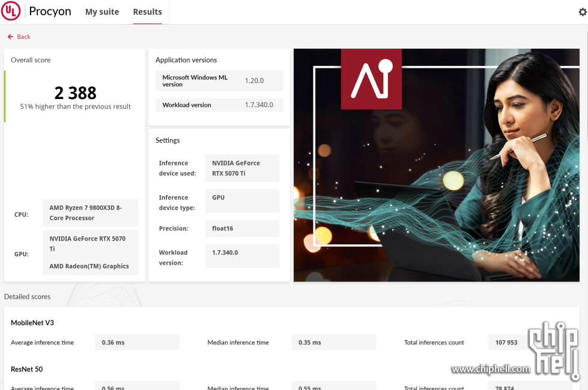This screenshot has width=588, height=390.
Task: Go back using the Back link
Action: point(23,37)
